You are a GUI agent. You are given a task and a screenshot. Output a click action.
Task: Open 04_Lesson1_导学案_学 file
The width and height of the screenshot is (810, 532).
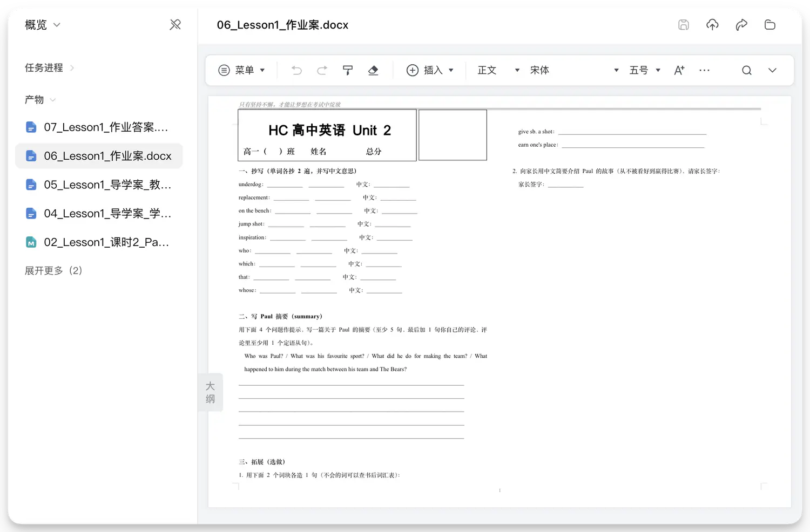(99, 214)
